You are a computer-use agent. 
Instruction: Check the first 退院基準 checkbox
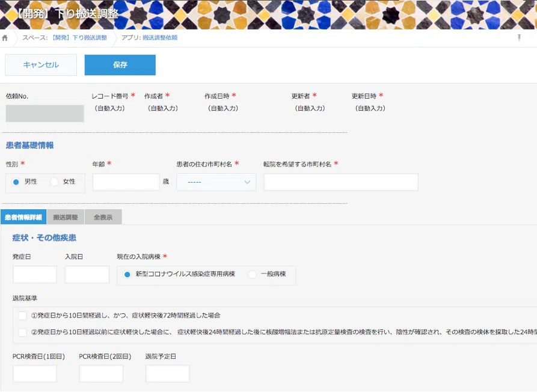click(22, 316)
